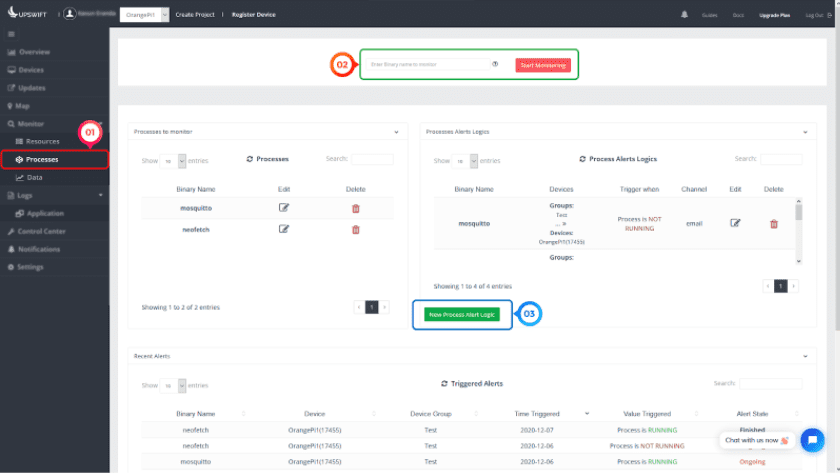The height and width of the screenshot is (474, 840).
Task: Click Search field in Processes panel
Action: [372, 159]
